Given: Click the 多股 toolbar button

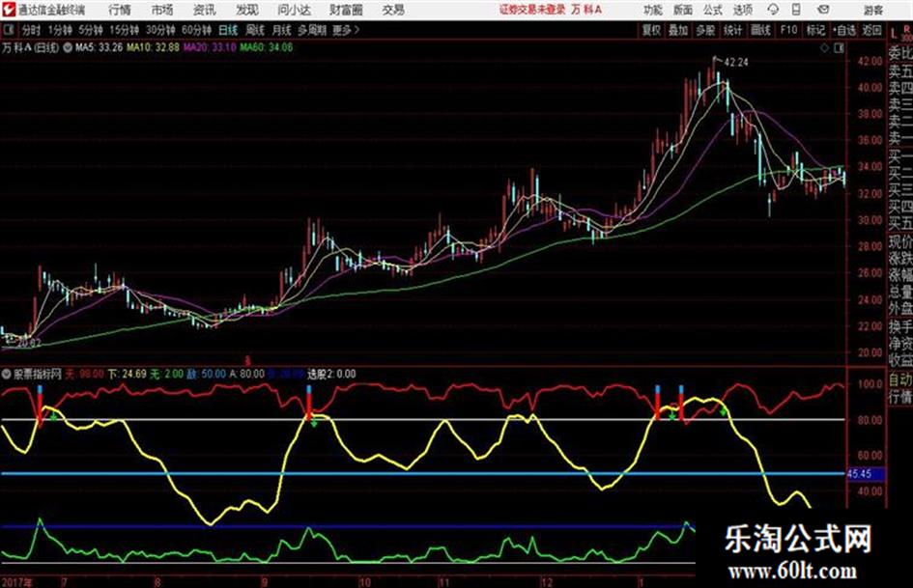Looking at the screenshot, I should click(705, 30).
